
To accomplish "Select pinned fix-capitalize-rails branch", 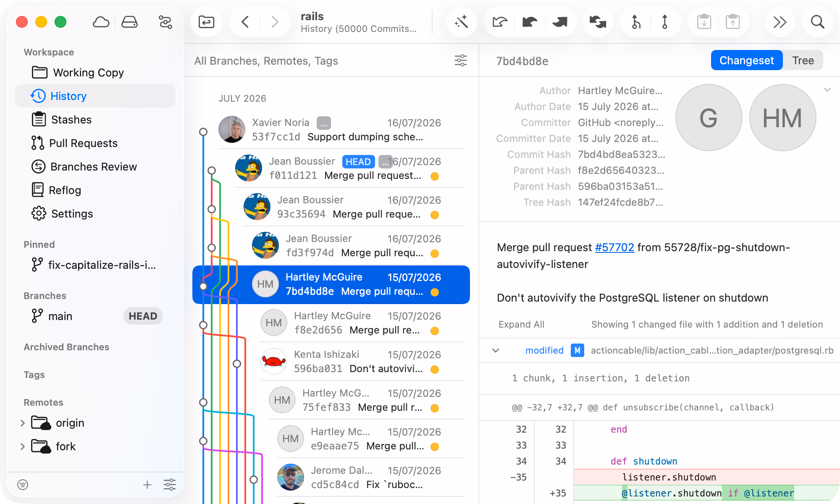I will pyautogui.click(x=95, y=265).
